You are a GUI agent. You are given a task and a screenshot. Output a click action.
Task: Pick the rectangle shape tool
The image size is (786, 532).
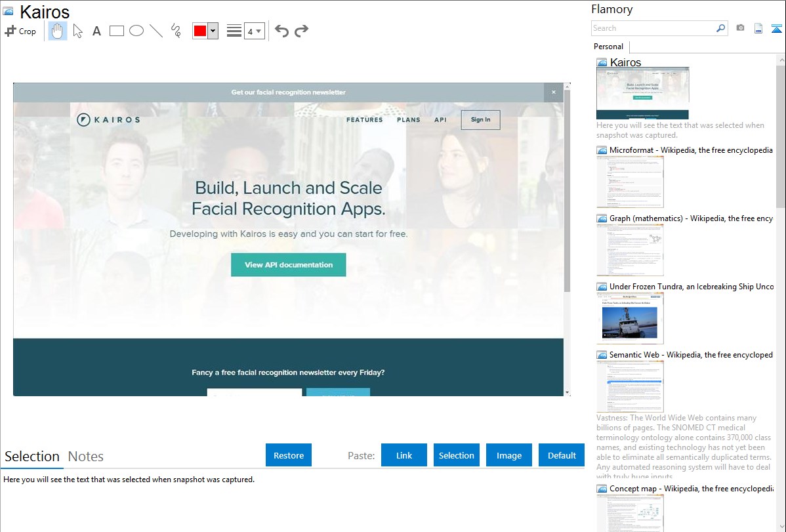tap(117, 31)
